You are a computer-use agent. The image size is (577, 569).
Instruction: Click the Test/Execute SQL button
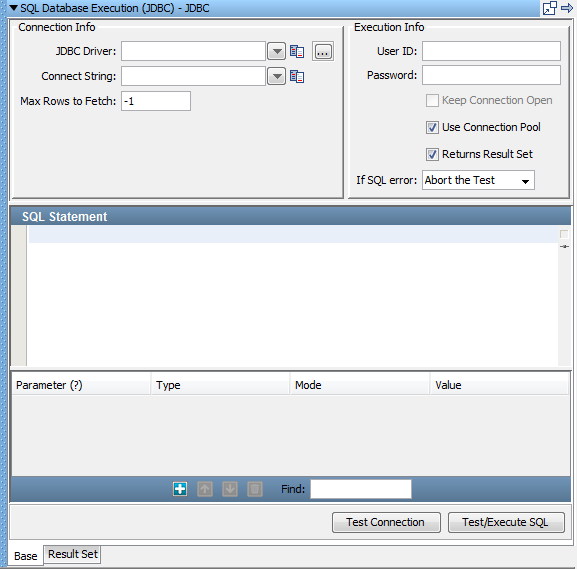point(506,522)
